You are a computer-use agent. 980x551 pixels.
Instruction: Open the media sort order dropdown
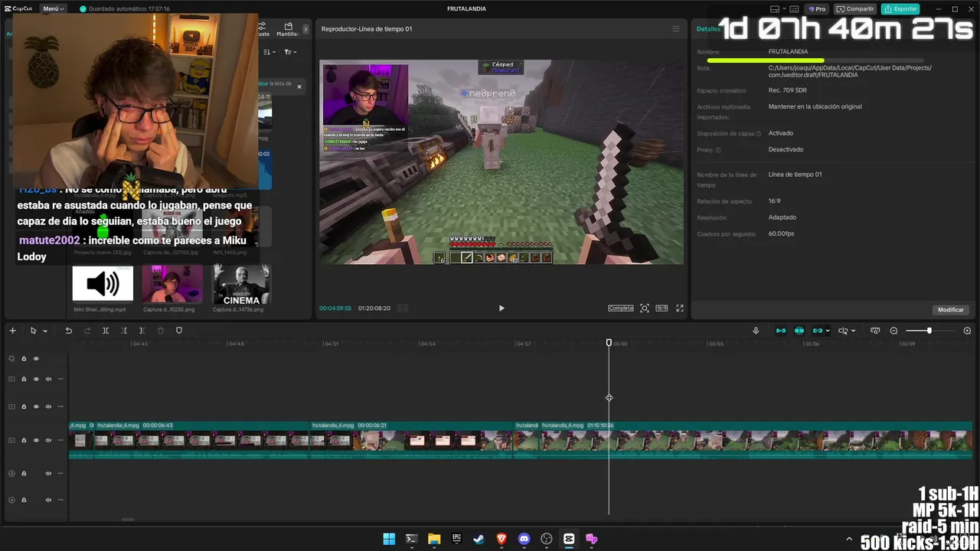coord(269,52)
